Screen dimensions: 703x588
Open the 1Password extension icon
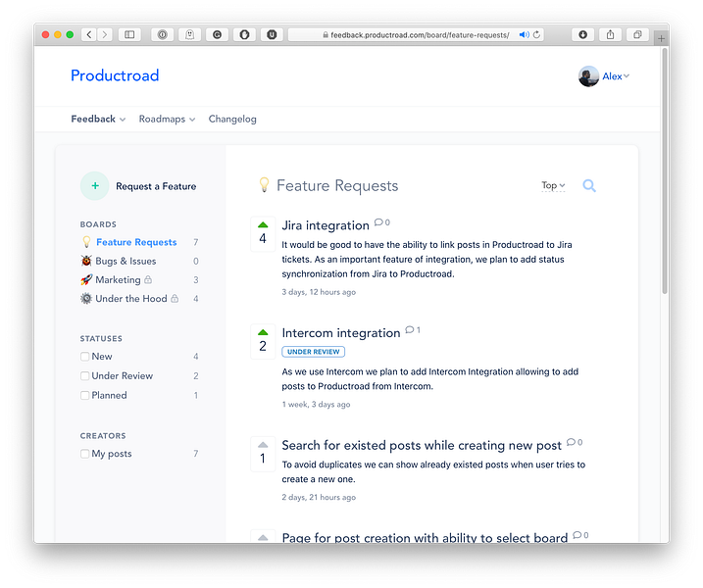(x=163, y=34)
